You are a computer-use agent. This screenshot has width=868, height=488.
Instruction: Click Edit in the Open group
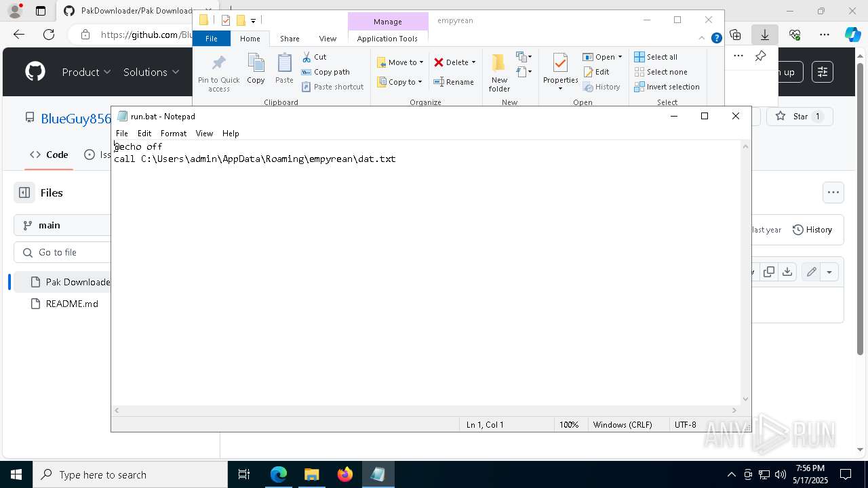click(x=597, y=72)
